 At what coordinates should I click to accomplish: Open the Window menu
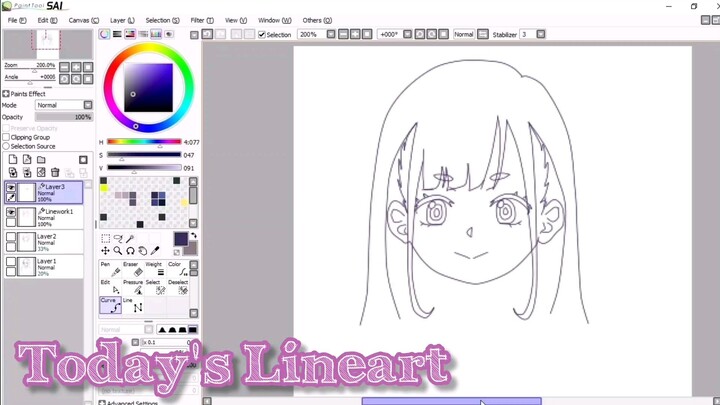275,20
